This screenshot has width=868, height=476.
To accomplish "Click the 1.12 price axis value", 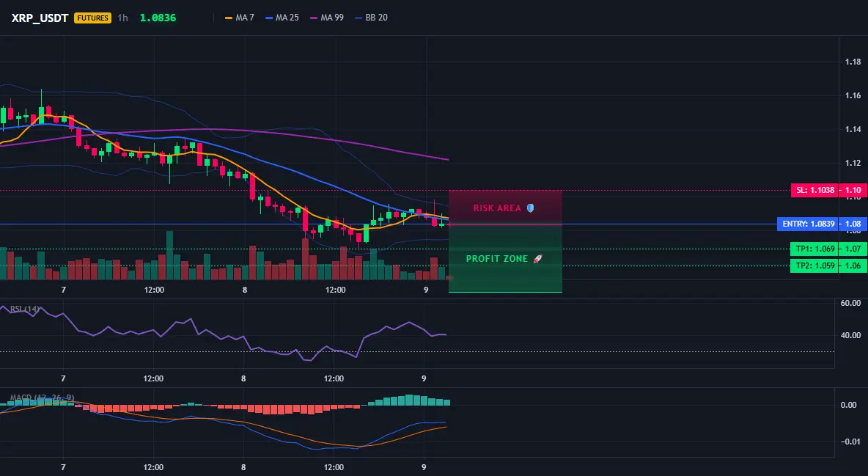I will (853, 163).
